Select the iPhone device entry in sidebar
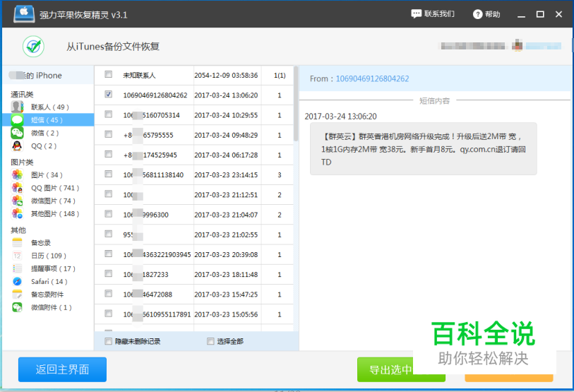This screenshot has height=392, width=574. 48,76
